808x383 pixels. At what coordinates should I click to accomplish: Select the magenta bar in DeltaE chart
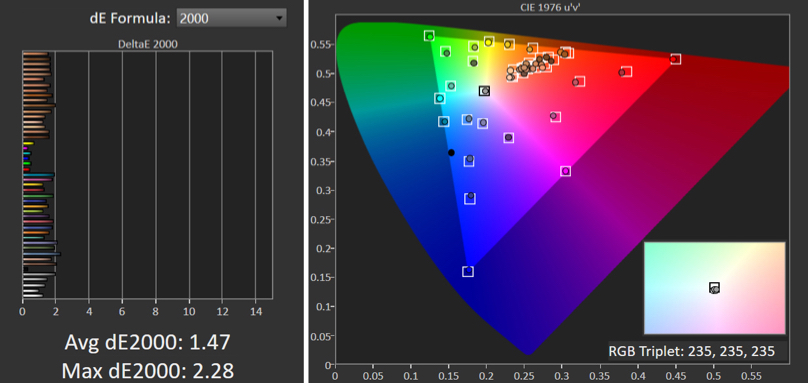pos(25,148)
